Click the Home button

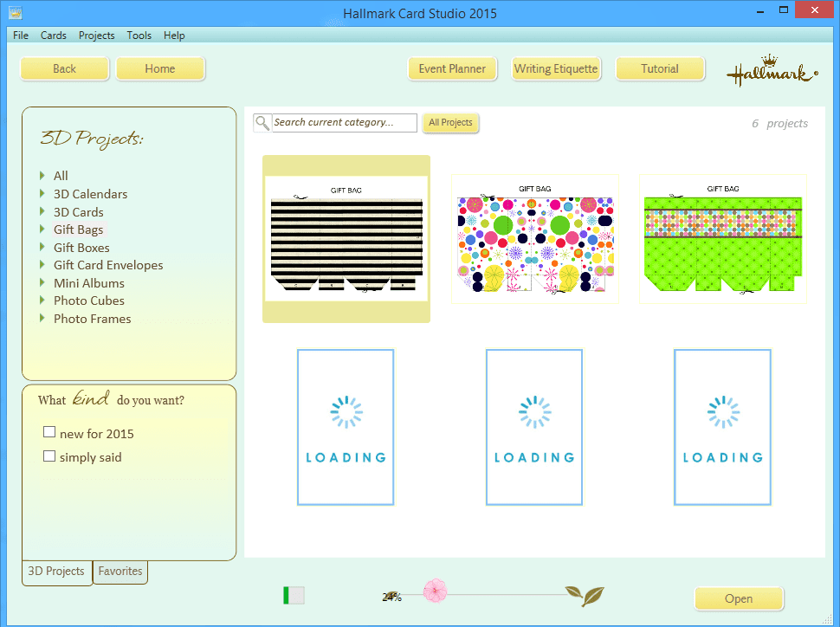(160, 68)
